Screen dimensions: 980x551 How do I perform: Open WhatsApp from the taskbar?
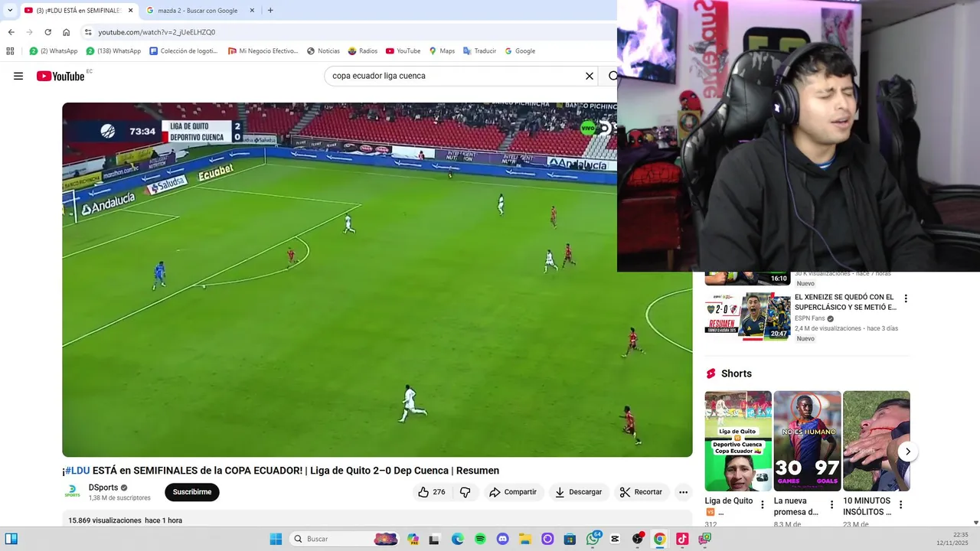point(593,539)
